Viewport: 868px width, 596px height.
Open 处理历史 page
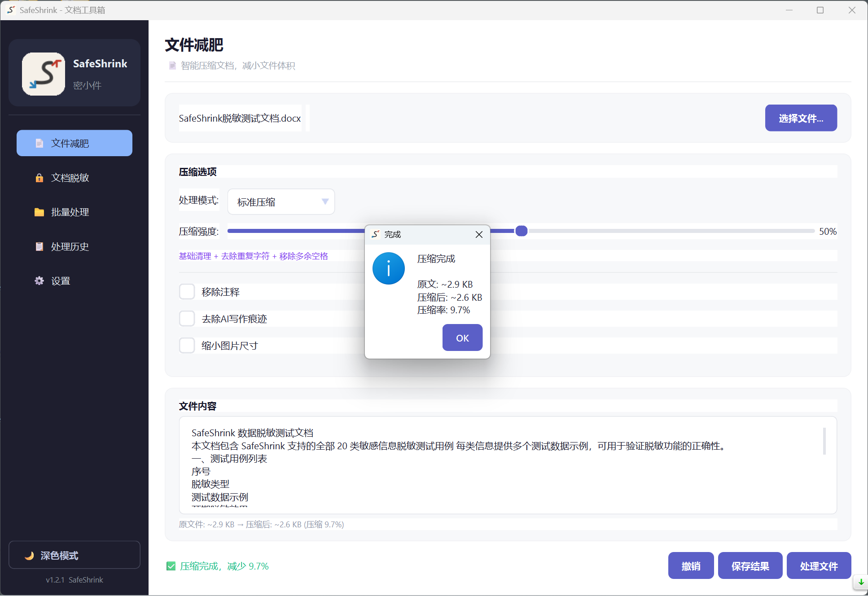point(75,246)
